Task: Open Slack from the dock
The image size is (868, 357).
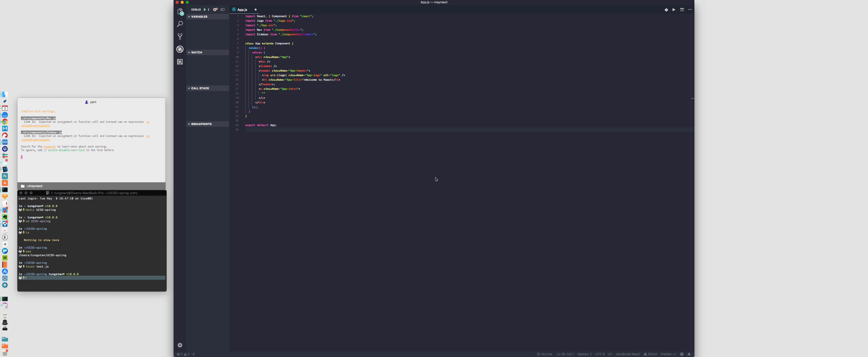Action: pos(5,156)
